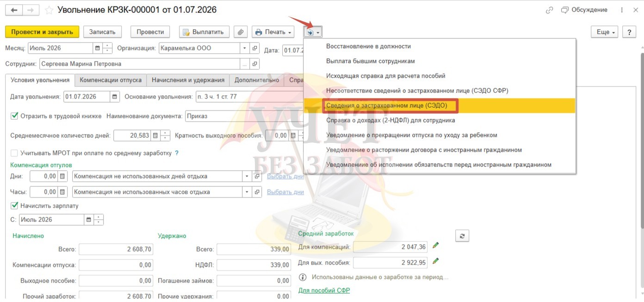
Task: Open calendar for Дата увольнения
Action: (115, 97)
